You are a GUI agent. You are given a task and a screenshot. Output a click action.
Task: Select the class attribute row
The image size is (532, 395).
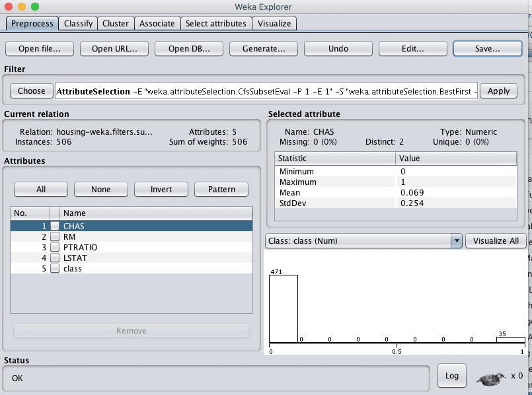click(132, 268)
